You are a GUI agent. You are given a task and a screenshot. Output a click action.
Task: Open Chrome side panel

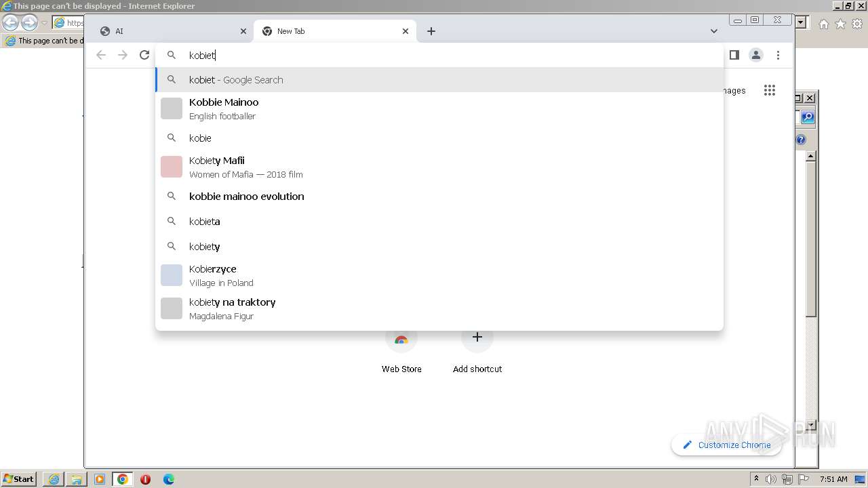[734, 55]
